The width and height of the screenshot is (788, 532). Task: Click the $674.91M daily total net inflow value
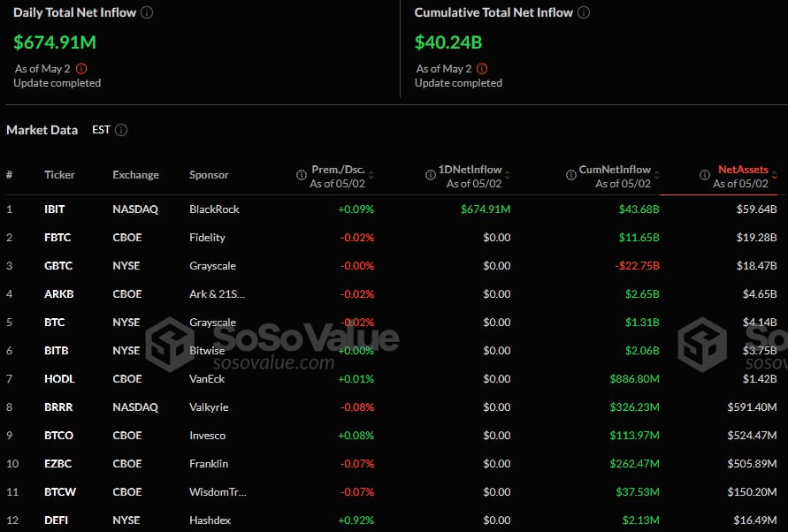point(55,42)
